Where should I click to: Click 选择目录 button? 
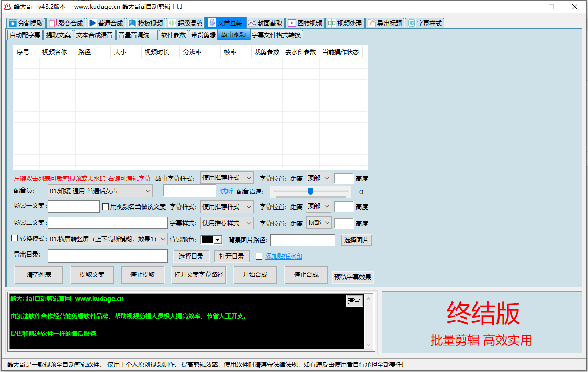pyautogui.click(x=191, y=256)
